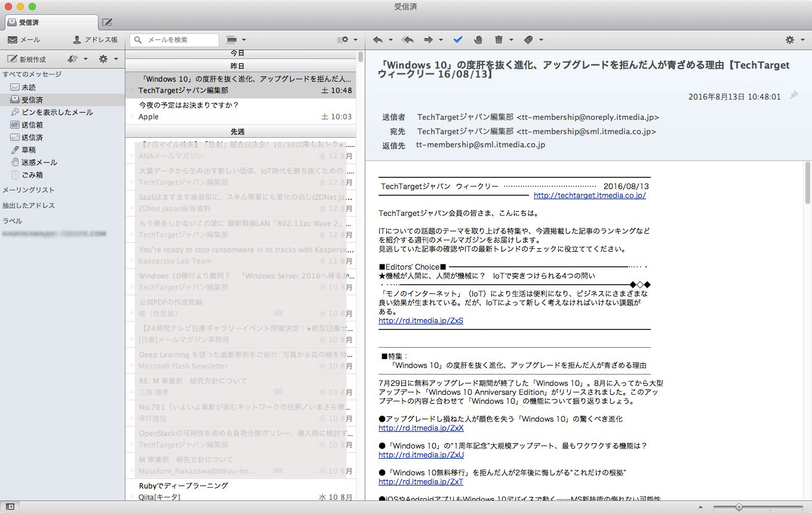Click the tag label icon in toolbar
This screenshot has height=513, width=812.
pos(528,40)
